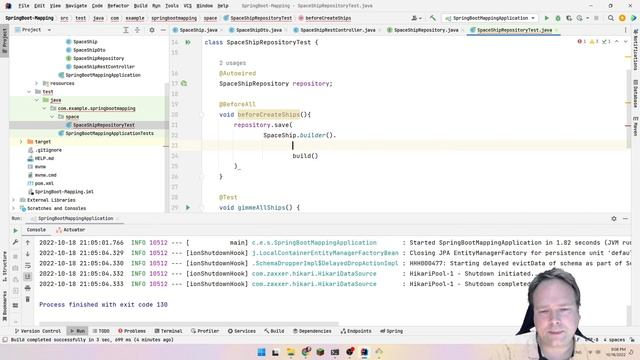
Task: Open the Endpoints tool window
Action: (356, 331)
